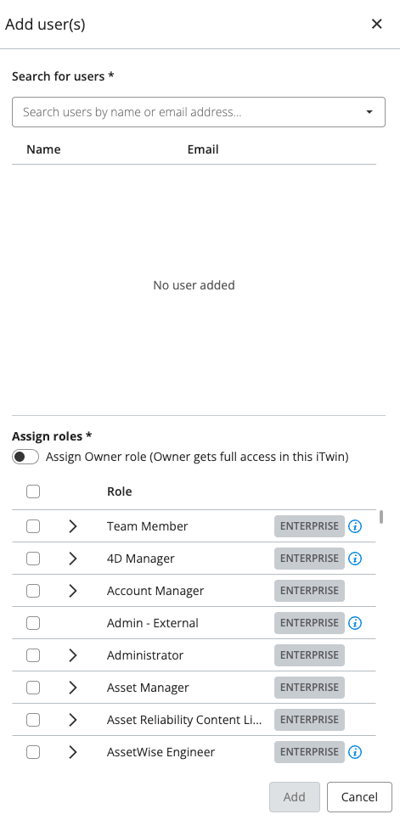
Task: Close the Add user(s) dialog
Action: click(376, 24)
